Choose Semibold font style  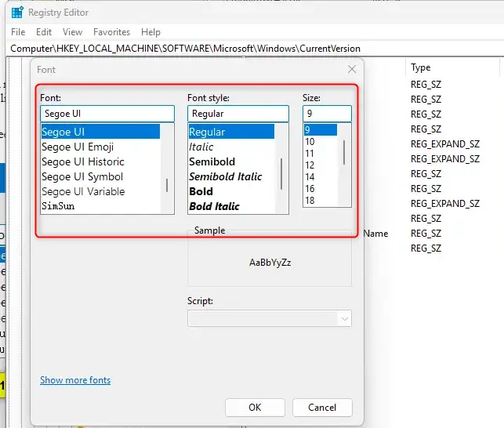pos(231,161)
